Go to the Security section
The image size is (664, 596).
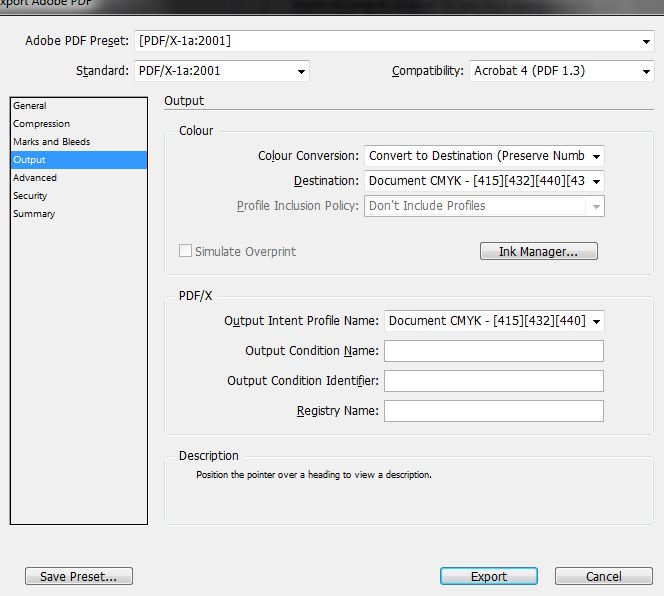click(x=79, y=196)
